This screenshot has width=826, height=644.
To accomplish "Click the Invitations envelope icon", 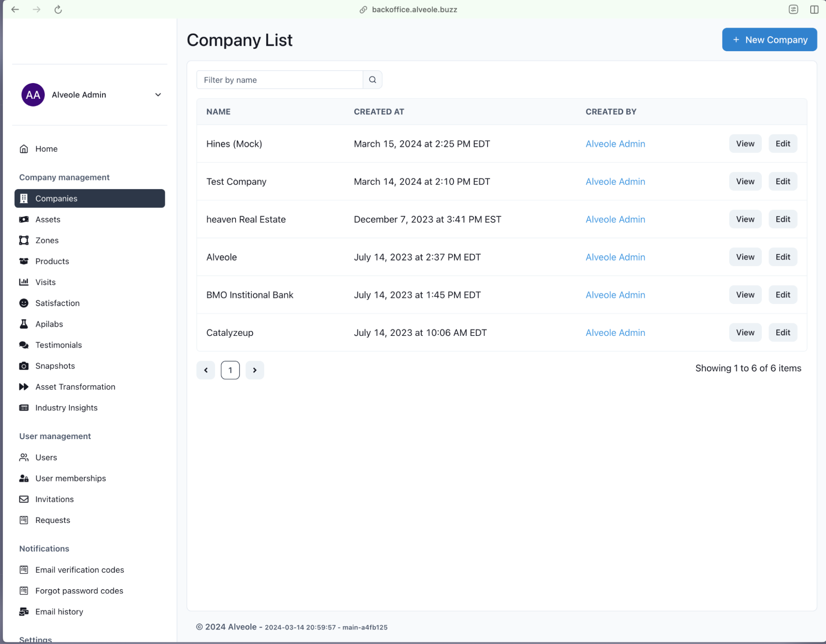I will (x=24, y=499).
